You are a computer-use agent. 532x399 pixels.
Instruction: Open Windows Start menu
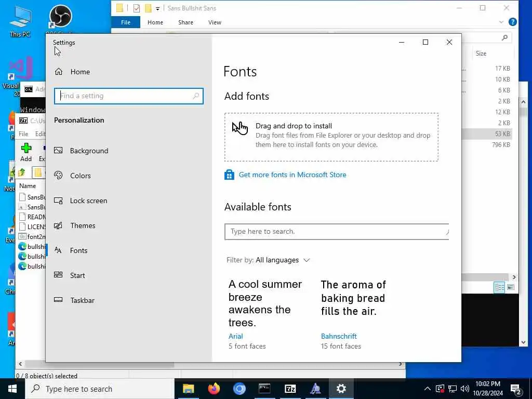coord(12,389)
